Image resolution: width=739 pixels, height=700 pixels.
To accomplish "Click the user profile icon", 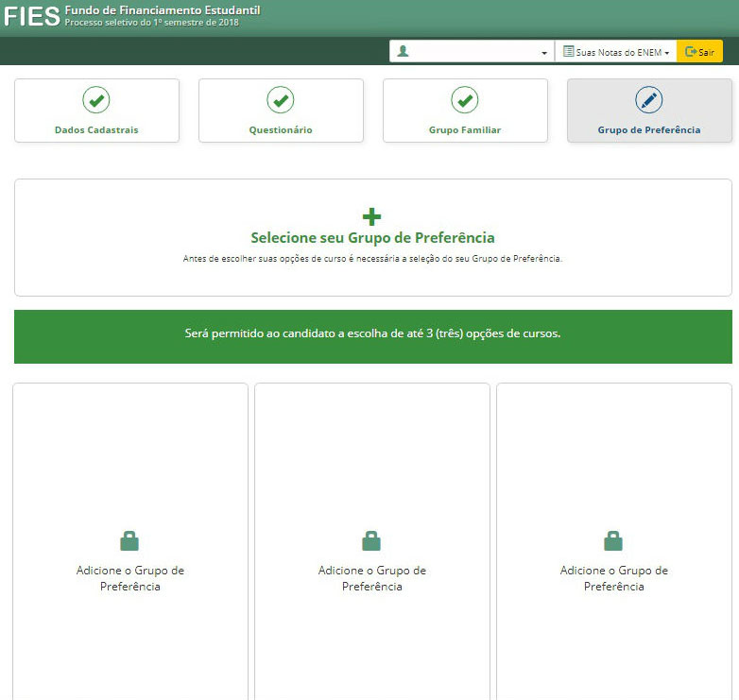I will pyautogui.click(x=403, y=51).
